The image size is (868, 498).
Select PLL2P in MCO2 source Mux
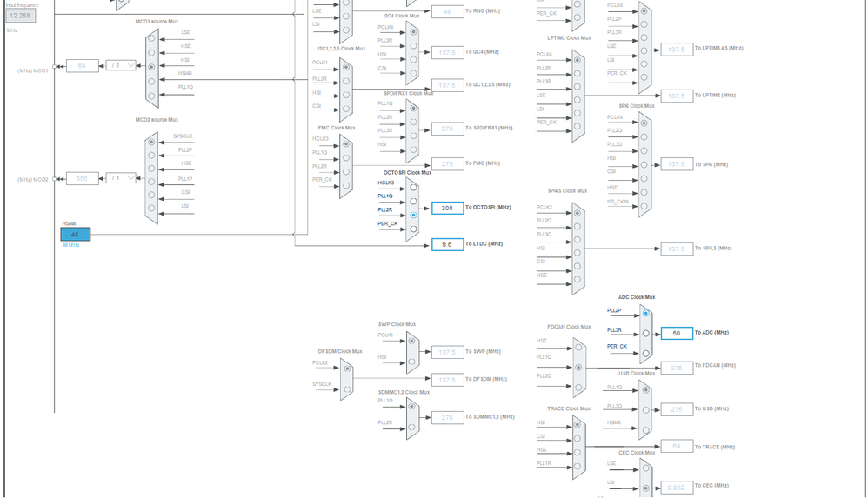151,156
